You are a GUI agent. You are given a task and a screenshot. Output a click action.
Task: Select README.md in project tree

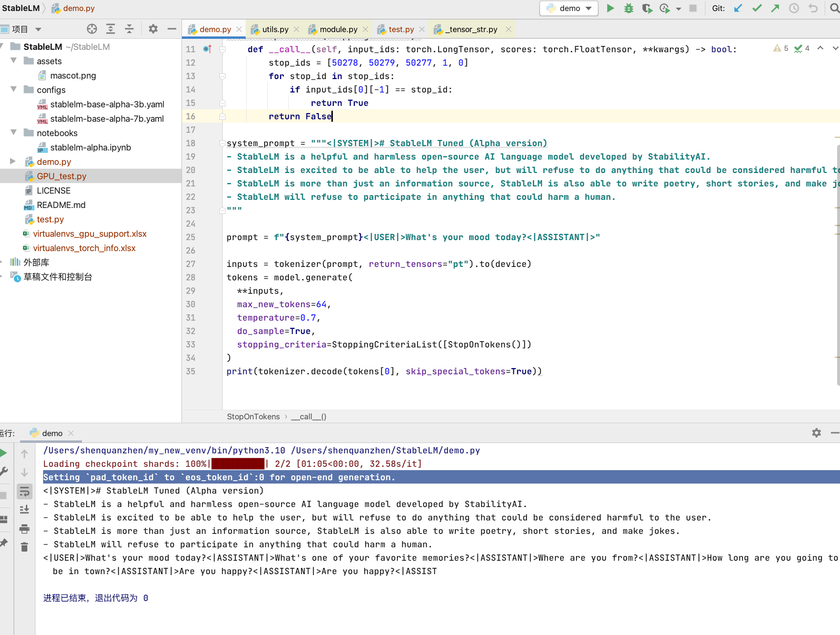[x=61, y=205]
